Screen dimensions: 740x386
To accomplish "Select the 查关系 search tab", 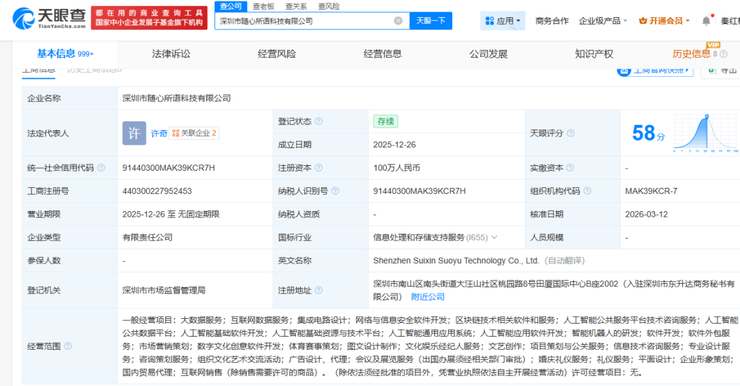I will [296, 7].
